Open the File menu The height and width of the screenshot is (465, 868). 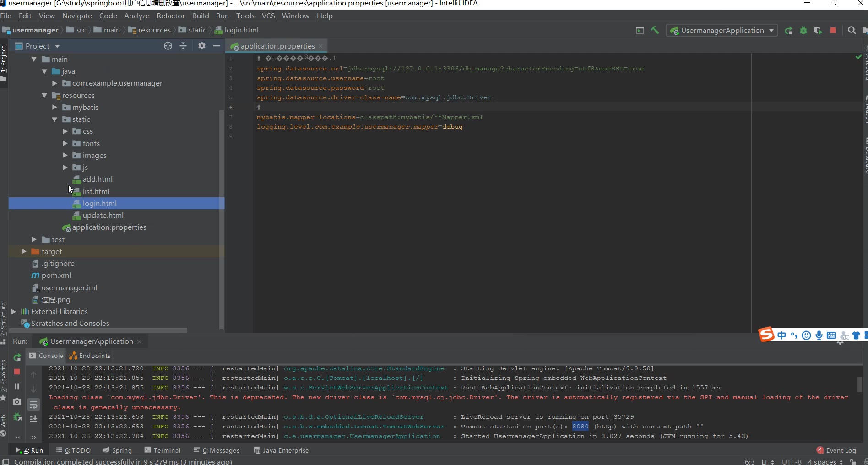coord(6,16)
